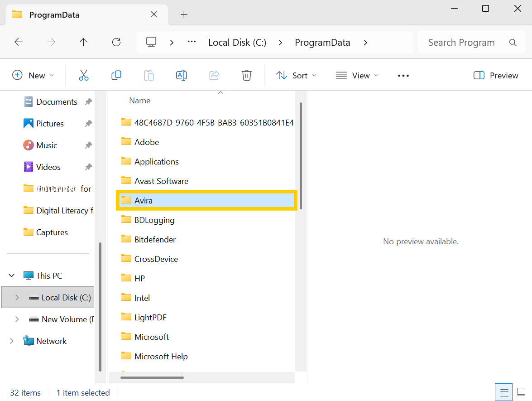Select New Volume drive in sidebar

62,319
